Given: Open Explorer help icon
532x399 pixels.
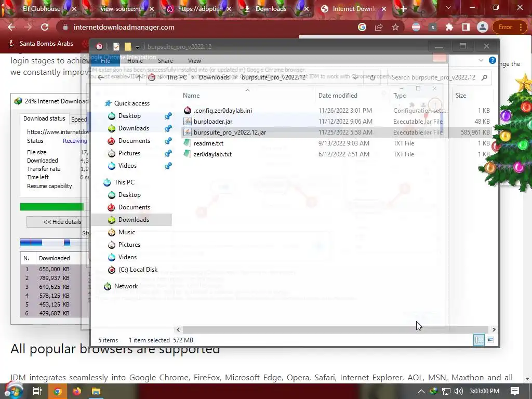Looking at the screenshot, I should [493, 60].
